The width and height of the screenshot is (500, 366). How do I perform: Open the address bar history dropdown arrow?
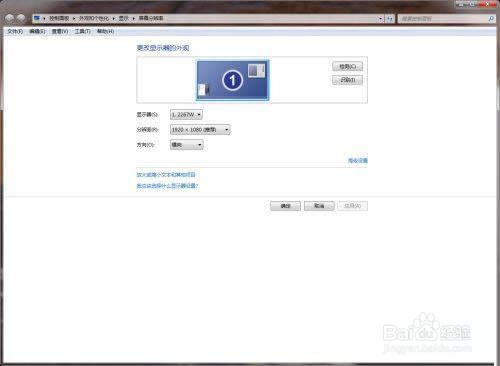point(381,19)
